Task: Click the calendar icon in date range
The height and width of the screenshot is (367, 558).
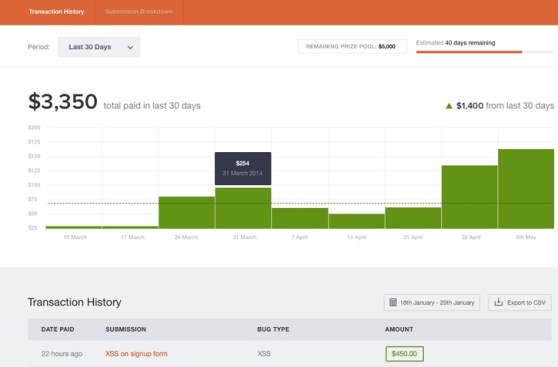Action: coord(393,303)
